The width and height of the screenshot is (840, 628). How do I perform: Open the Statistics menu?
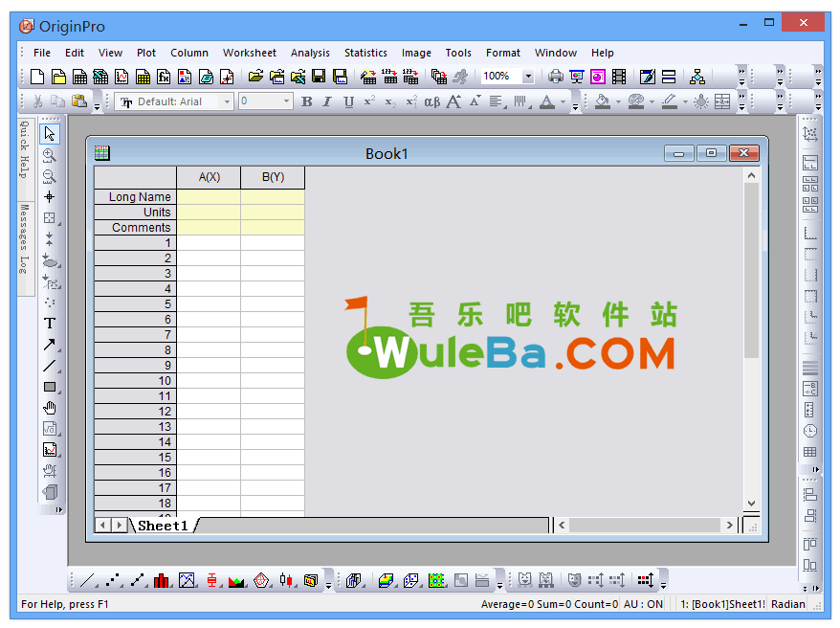pyautogui.click(x=365, y=53)
